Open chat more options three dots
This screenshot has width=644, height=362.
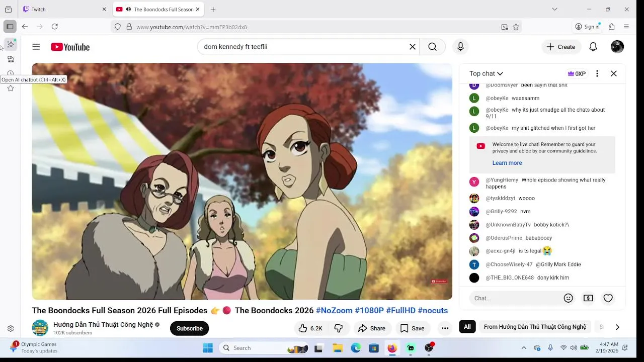point(597,73)
